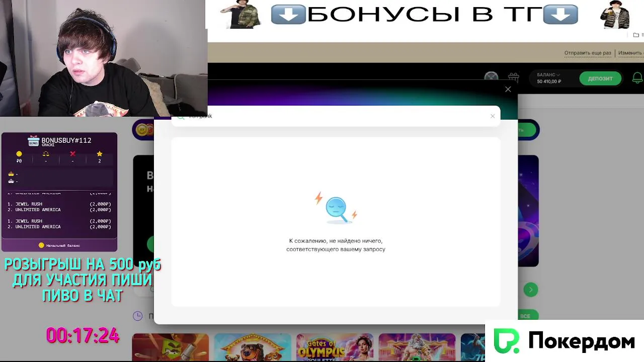Click the РОЗЫГРЫШ НА 500 руб text

[x=83, y=264]
